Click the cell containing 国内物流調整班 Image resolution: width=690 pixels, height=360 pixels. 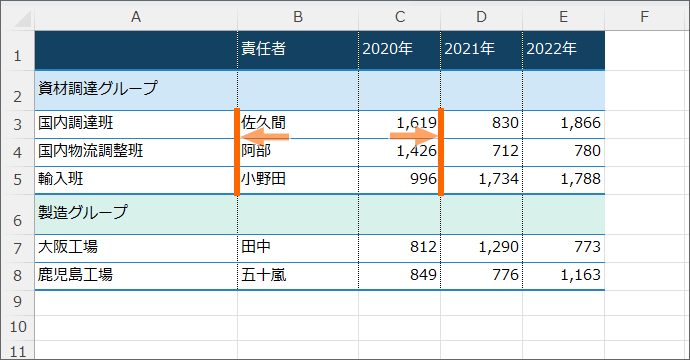(136, 152)
